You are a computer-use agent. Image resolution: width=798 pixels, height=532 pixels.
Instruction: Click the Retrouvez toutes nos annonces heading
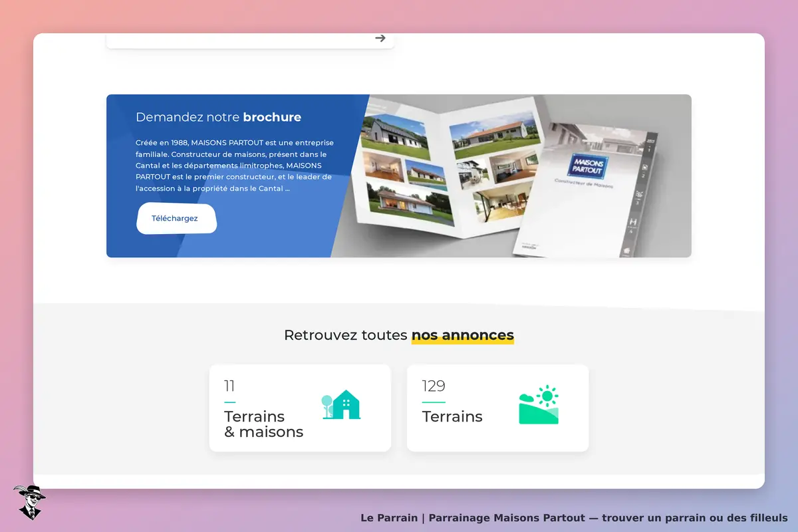[x=399, y=335]
